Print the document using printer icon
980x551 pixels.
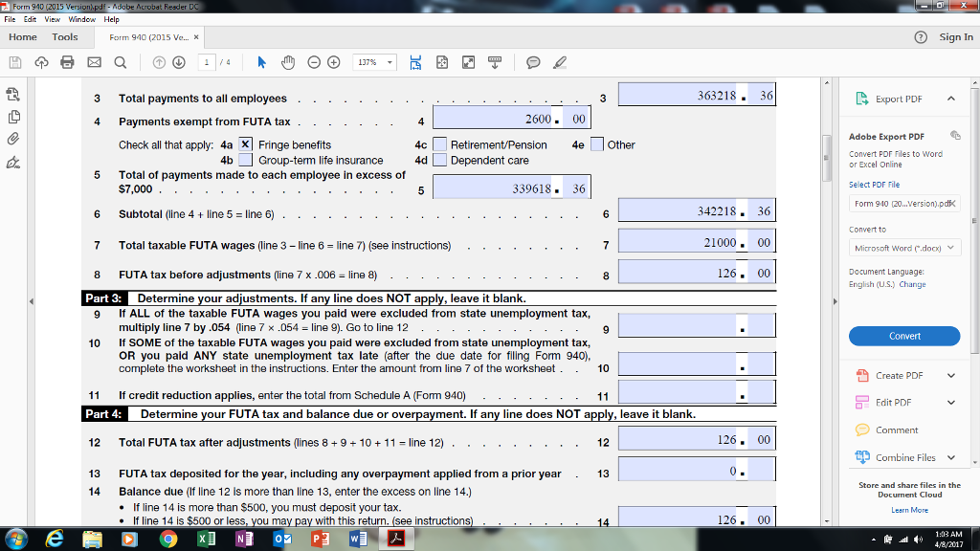[x=68, y=62]
